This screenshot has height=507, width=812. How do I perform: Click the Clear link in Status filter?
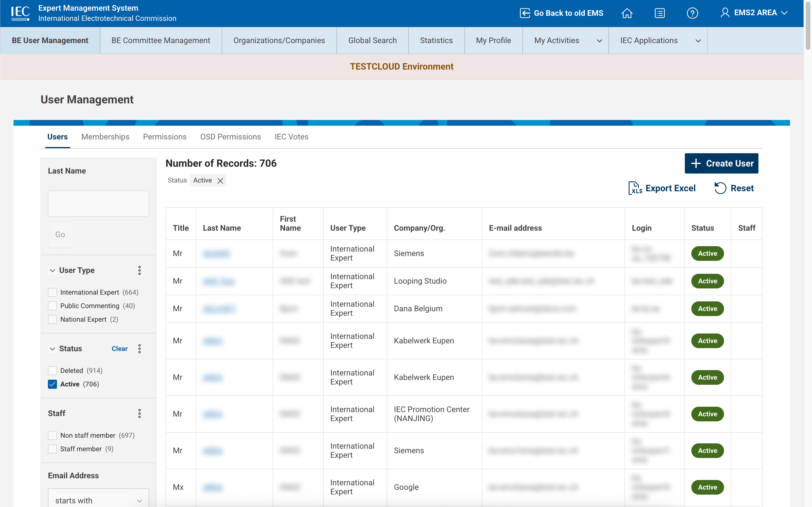pos(120,349)
